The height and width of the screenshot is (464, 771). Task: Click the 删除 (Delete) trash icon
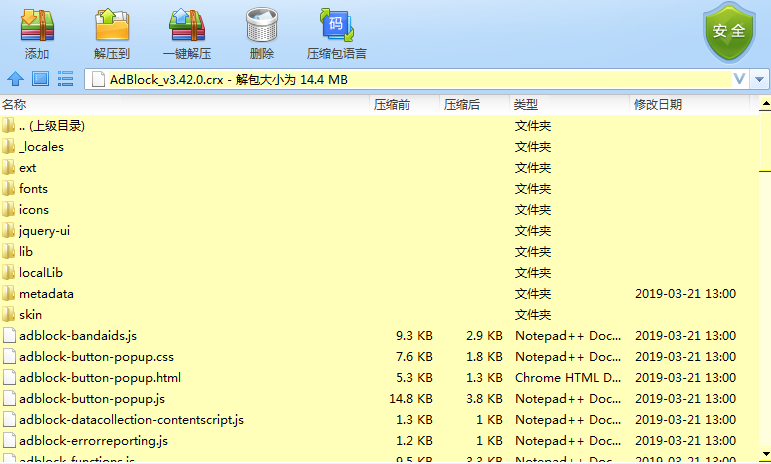(x=262, y=25)
